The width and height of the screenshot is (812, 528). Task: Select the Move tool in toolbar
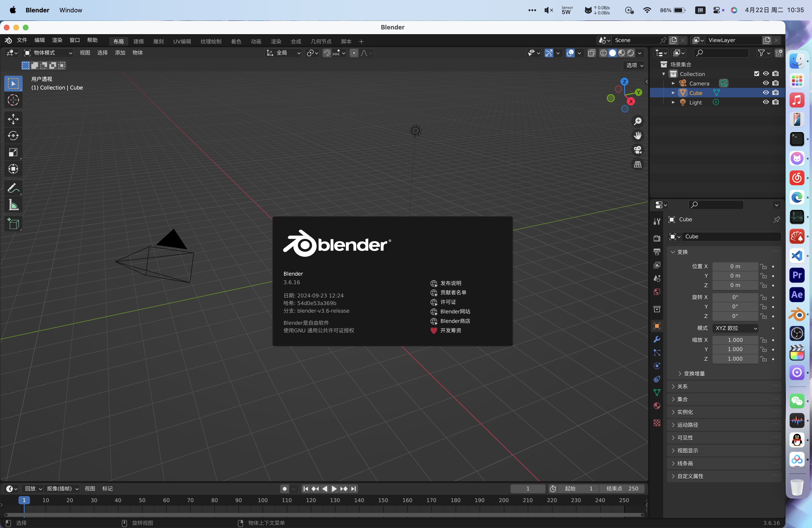(x=13, y=119)
